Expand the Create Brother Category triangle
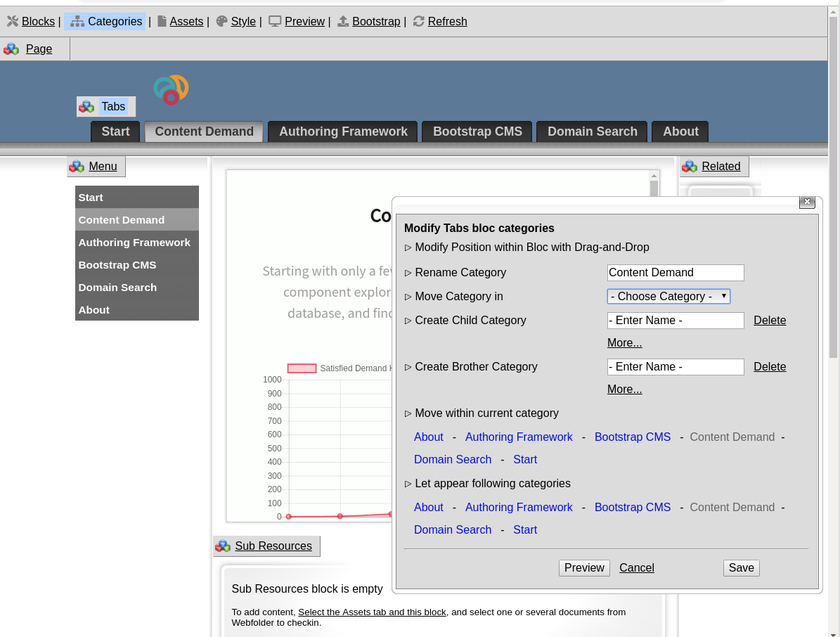840x637 pixels. click(x=408, y=367)
